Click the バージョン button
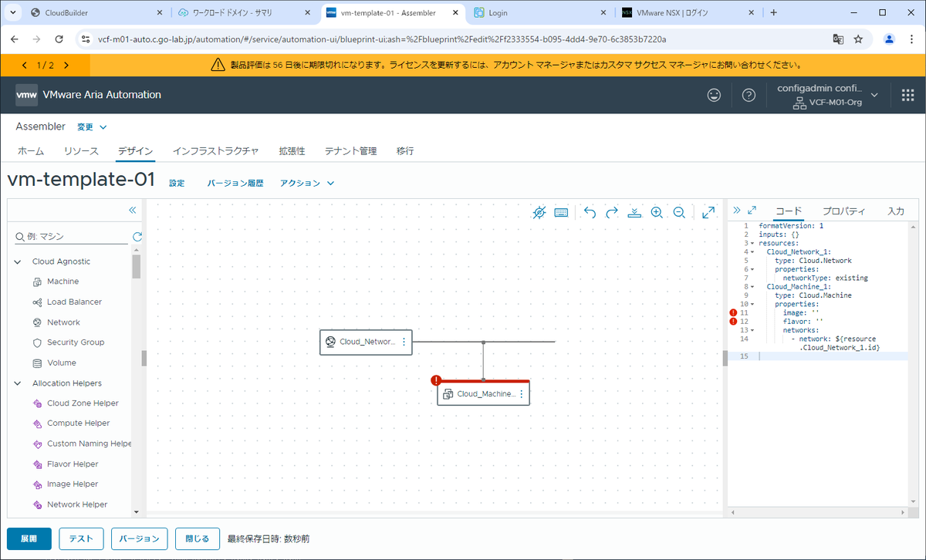This screenshot has width=926, height=560. 140,538
